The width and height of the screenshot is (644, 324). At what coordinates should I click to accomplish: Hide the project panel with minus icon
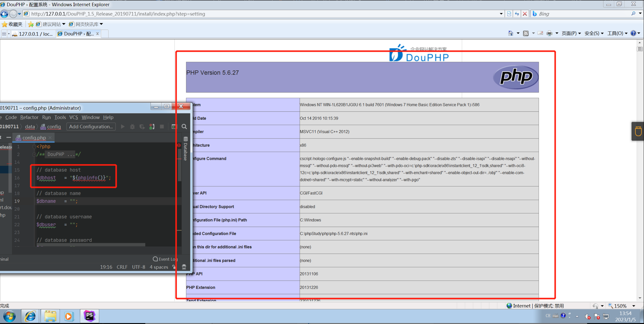(x=9, y=137)
